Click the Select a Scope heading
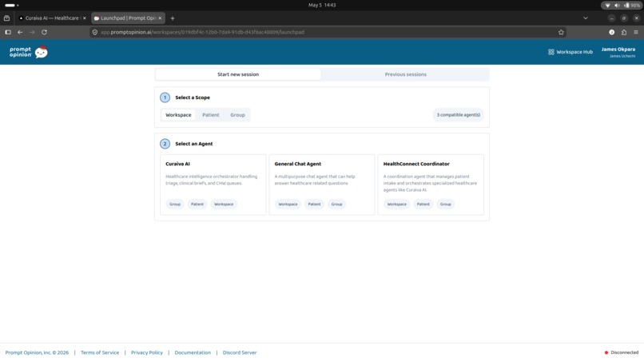This screenshot has width=644, height=362. 193,97
